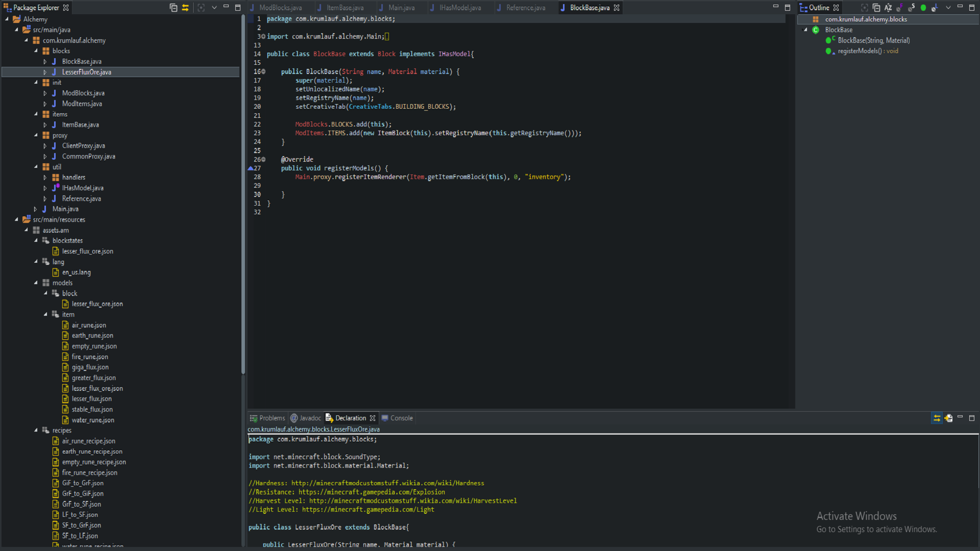The height and width of the screenshot is (551, 980).
Task: Fold constructor at line 16 marker
Action: [x=263, y=71]
